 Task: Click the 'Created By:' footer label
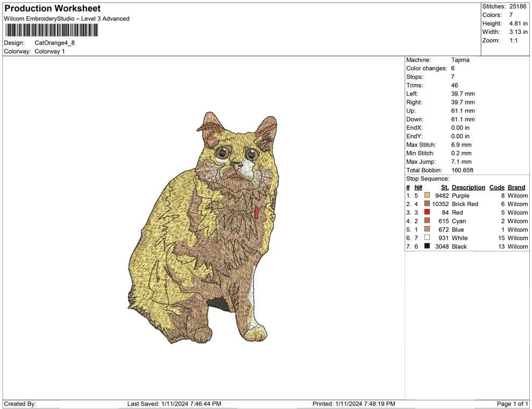click(20, 404)
